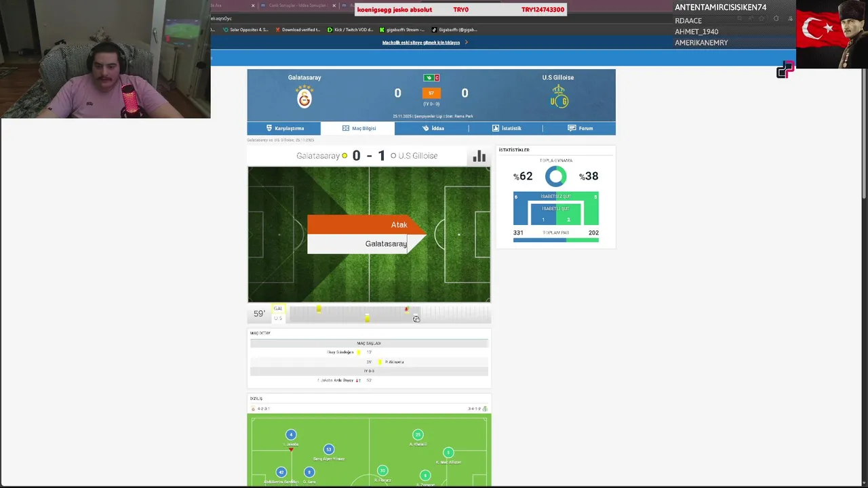Click player number 8 G. Sara
The image size is (868, 488).
click(x=309, y=472)
